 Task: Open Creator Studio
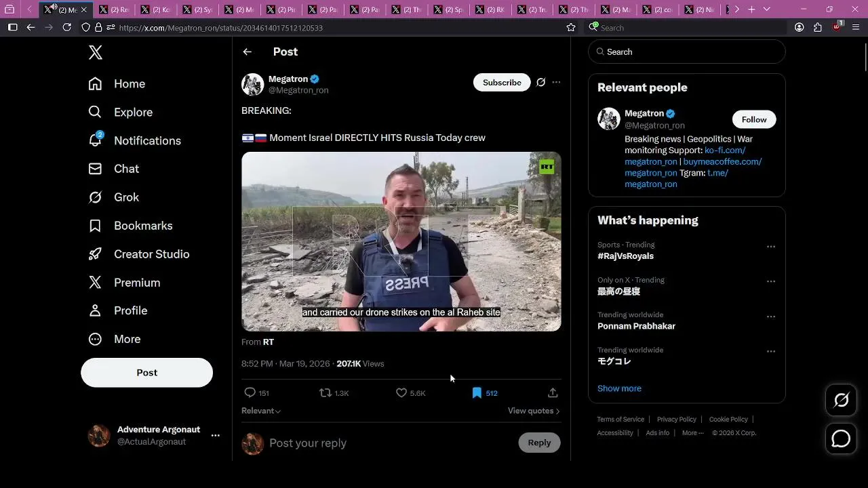tap(139, 254)
